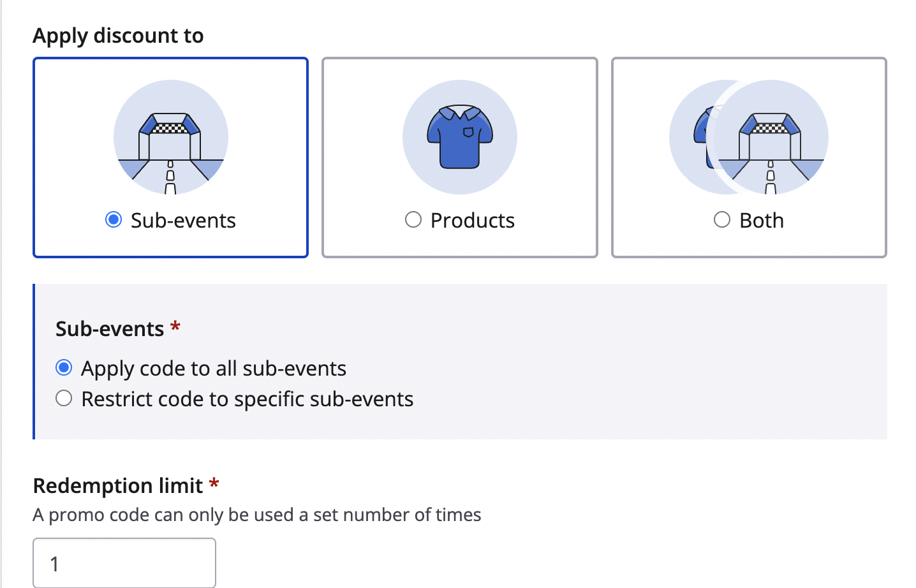Click the "Redemption limit" field label
Screen dimensions: 916x588
coord(117,486)
